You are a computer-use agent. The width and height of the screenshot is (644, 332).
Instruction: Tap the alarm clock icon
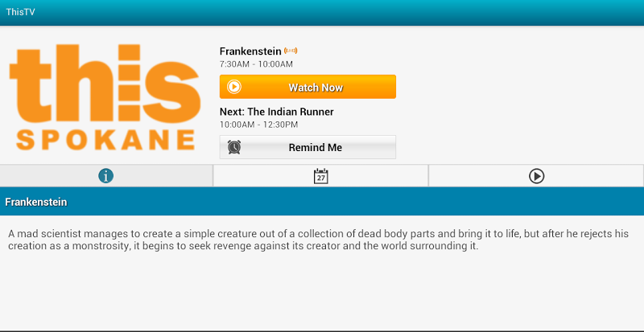click(x=234, y=147)
